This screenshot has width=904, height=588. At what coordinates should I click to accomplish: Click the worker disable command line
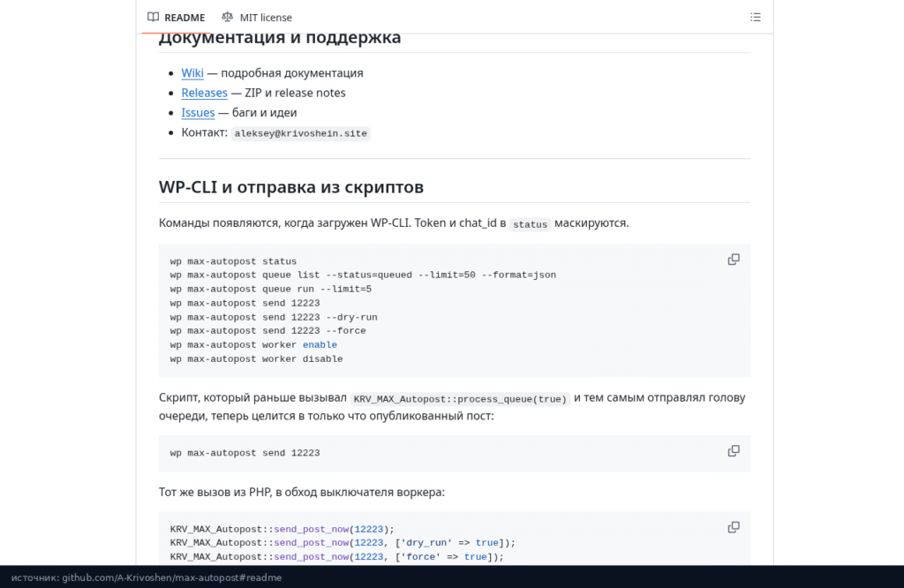tap(256, 359)
